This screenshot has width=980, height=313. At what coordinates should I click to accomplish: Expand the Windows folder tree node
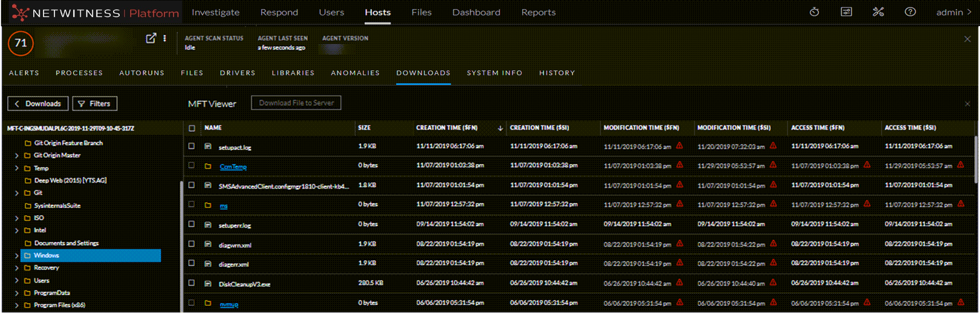pos(17,255)
